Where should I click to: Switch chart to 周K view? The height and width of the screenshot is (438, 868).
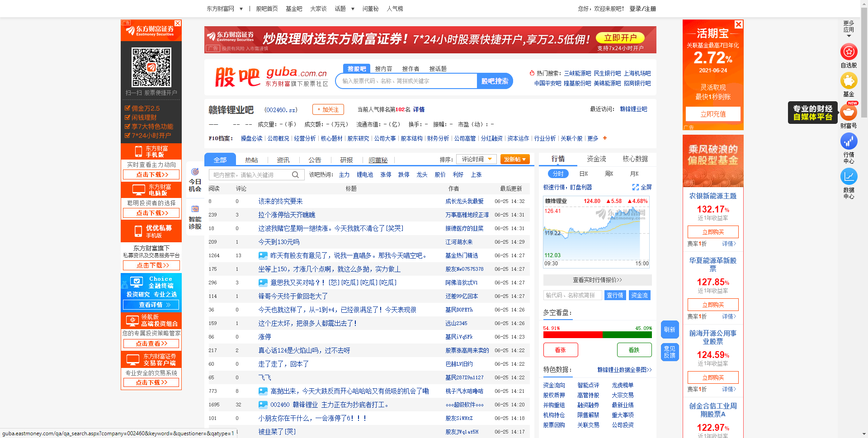609,174
